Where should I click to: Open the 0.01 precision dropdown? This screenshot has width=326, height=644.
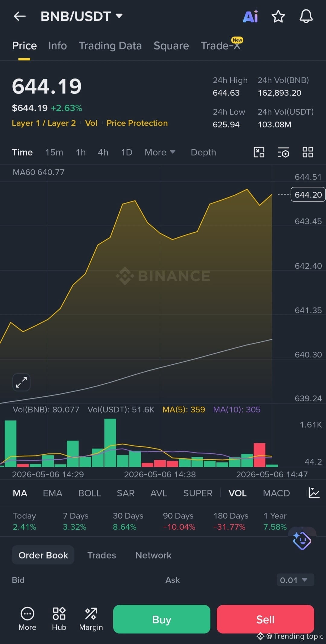pos(295,580)
